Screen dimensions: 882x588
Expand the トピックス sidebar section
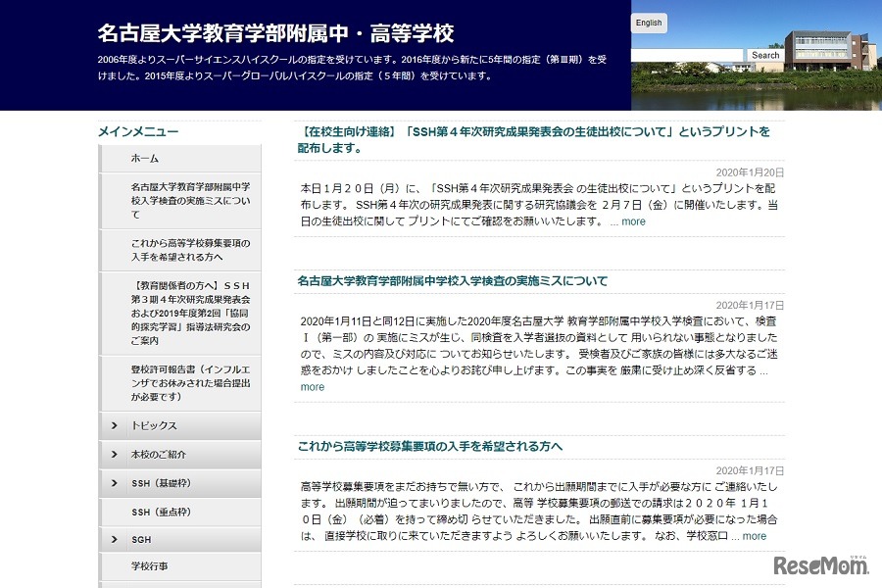147,426
